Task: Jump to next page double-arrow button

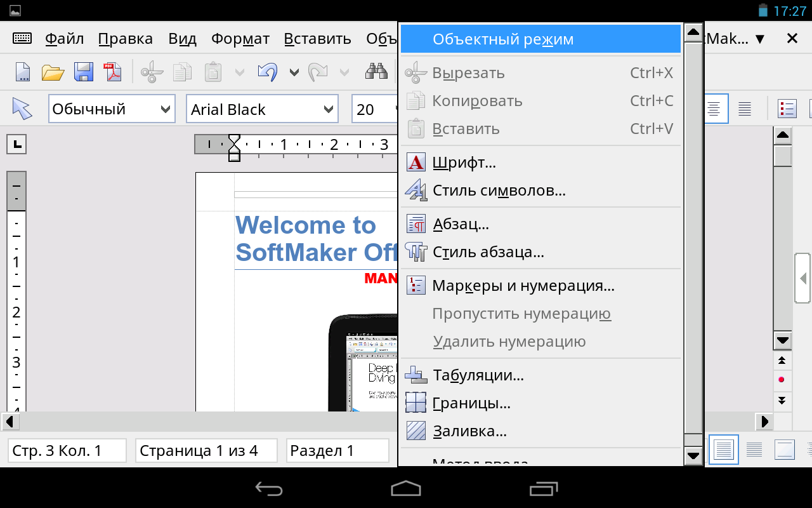Action: (782, 400)
